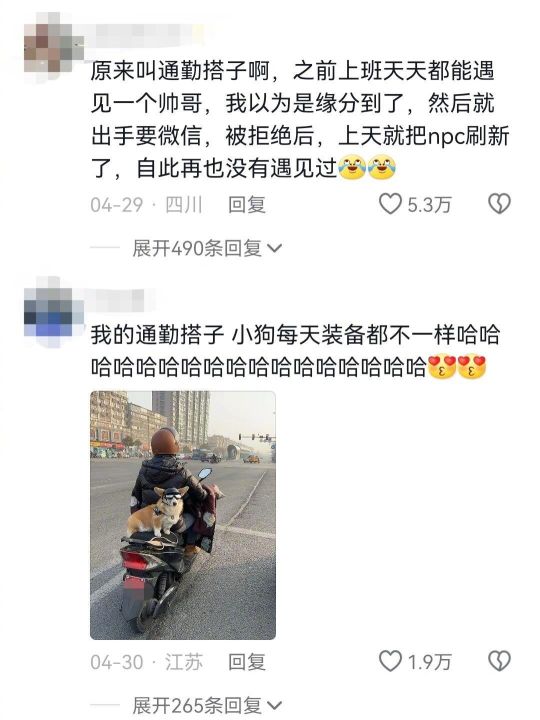The height and width of the screenshot is (720, 540).
Task: Select the comment text starting 原来叫通勤搭子啊
Action: coord(299,120)
